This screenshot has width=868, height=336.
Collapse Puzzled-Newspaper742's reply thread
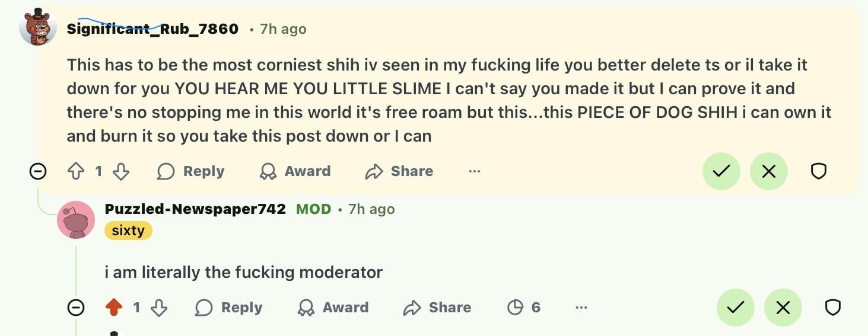76,308
